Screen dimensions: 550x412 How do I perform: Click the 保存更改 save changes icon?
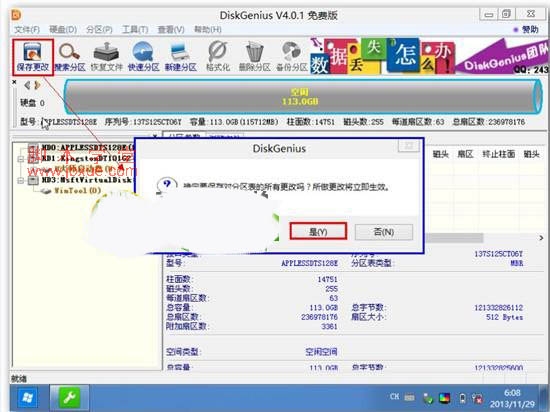pos(33,57)
